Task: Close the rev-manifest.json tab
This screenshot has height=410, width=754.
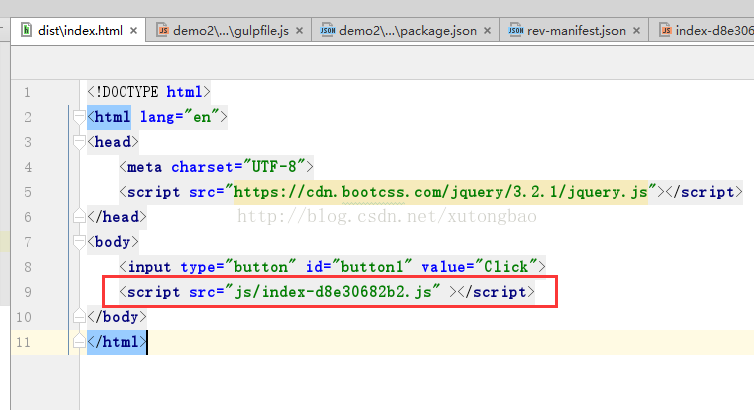Action: click(x=636, y=31)
